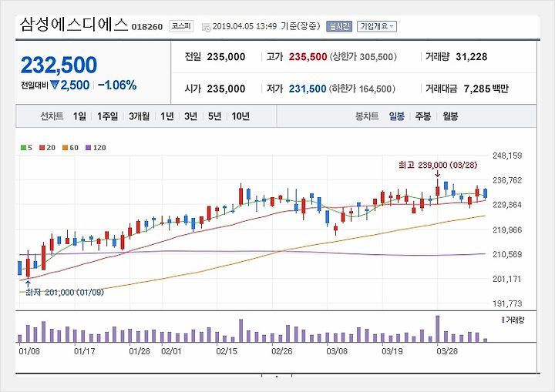Click the 02/15 date axis label
This screenshot has height=392, width=555.
[227, 351]
